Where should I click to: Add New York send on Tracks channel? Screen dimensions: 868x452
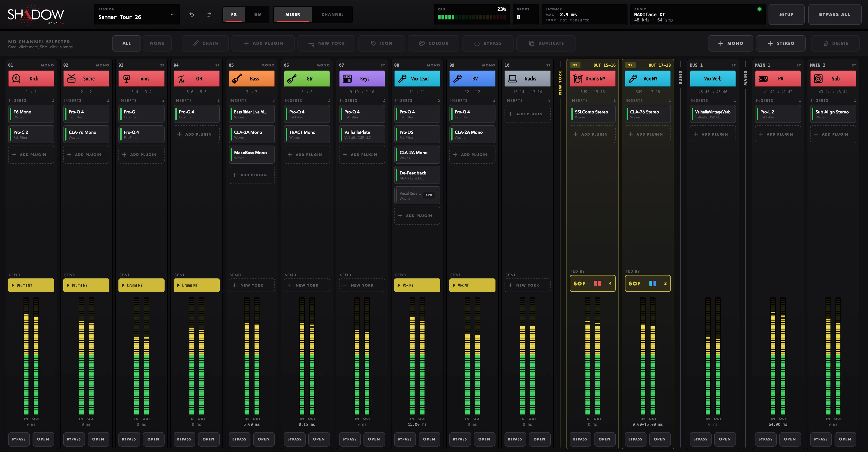pyautogui.click(x=527, y=285)
